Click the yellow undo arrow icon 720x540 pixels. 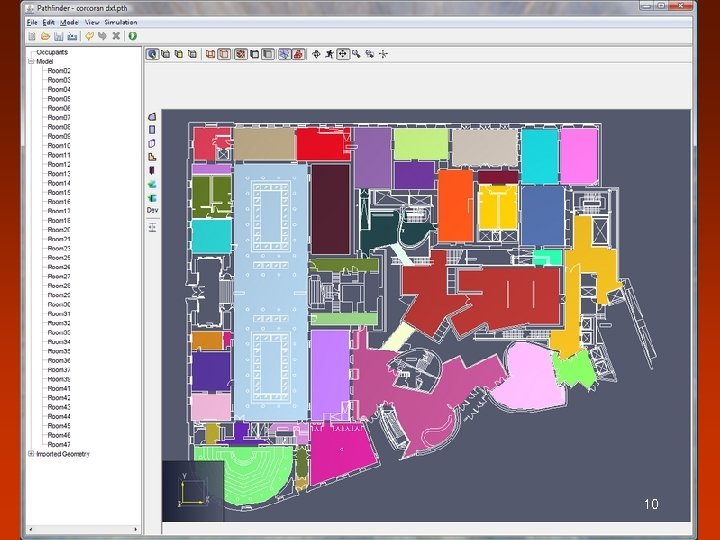click(89, 36)
